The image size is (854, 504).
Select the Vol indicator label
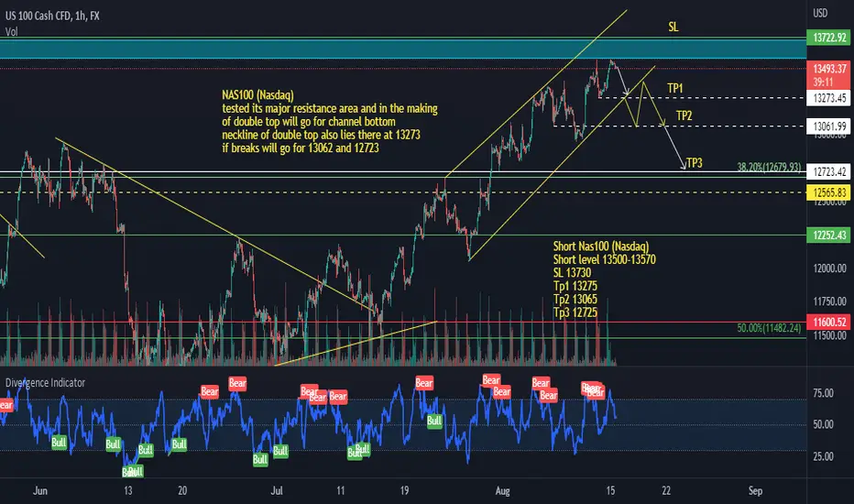pyautogui.click(x=11, y=31)
